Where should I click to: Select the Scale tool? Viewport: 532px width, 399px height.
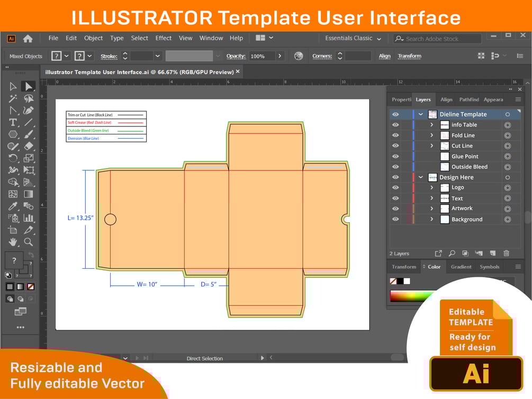click(29, 158)
